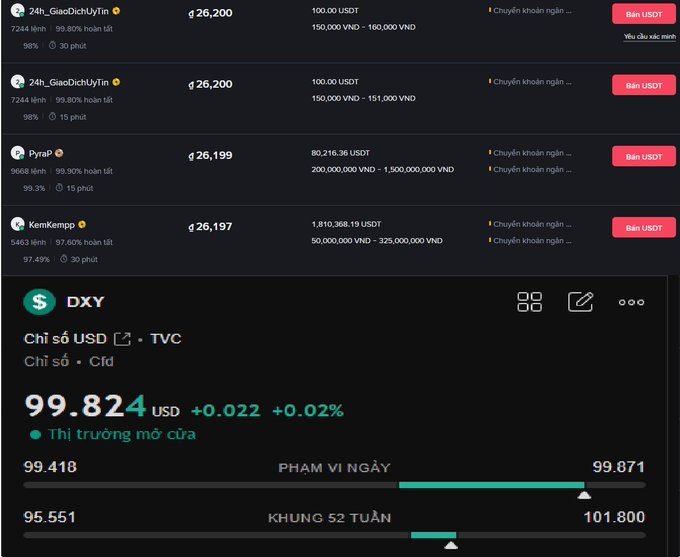
Task: Click Bán USDT for PyraP offer
Action: [x=644, y=157]
